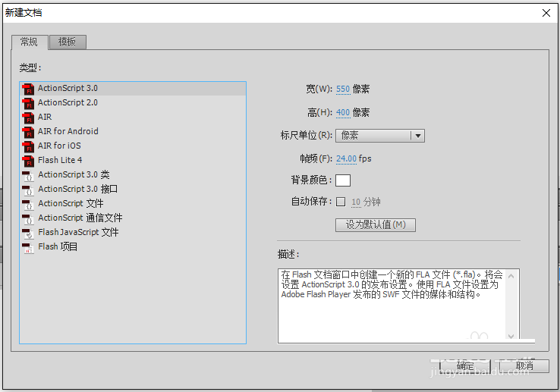
Task: Click the ActionScript 3.0 接口 script icon
Action: (x=28, y=190)
